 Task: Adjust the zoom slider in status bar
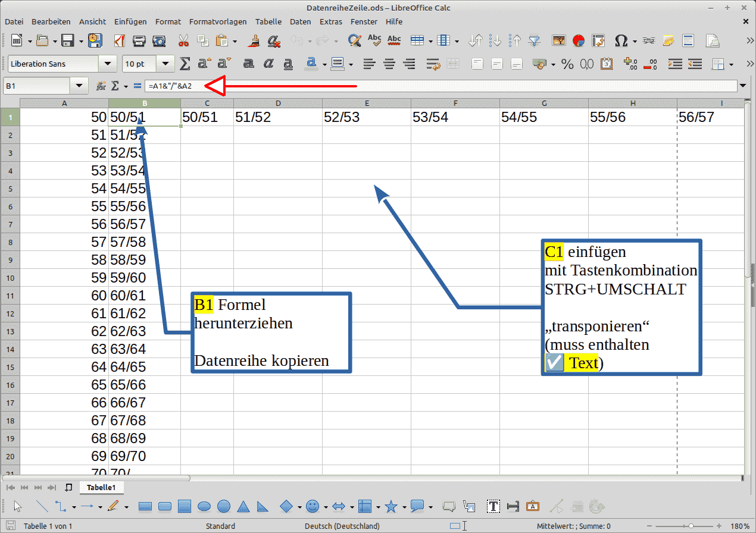[x=691, y=526]
